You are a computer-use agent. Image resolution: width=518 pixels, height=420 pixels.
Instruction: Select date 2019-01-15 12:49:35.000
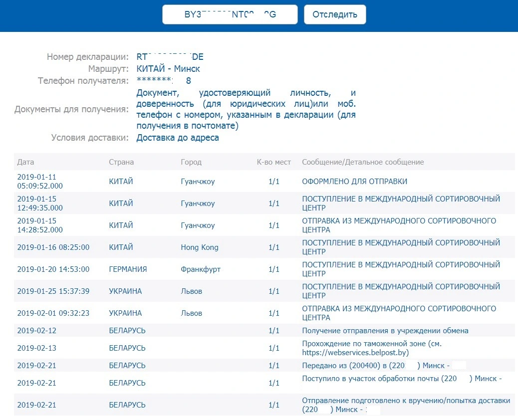tap(40, 204)
